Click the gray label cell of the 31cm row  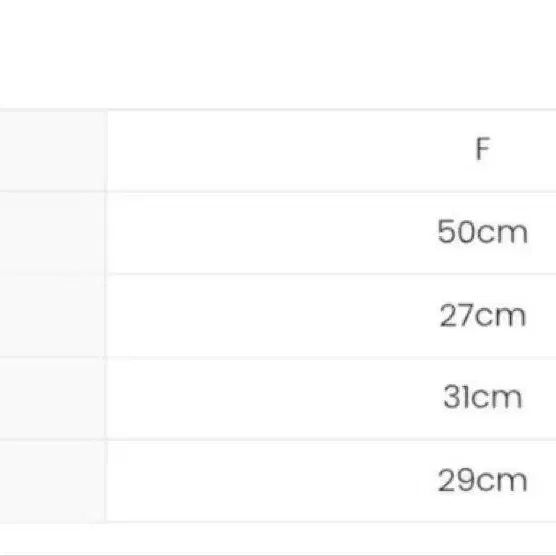(x=52, y=399)
